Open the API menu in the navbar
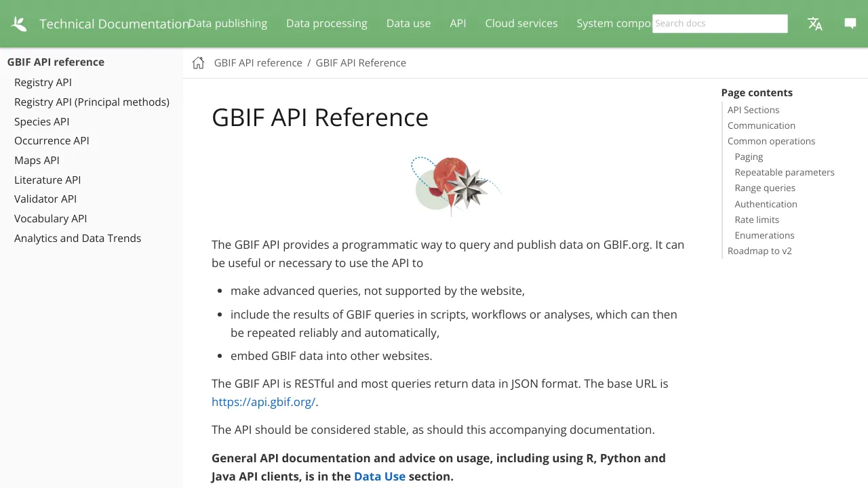This screenshot has height=488, width=868. (458, 23)
